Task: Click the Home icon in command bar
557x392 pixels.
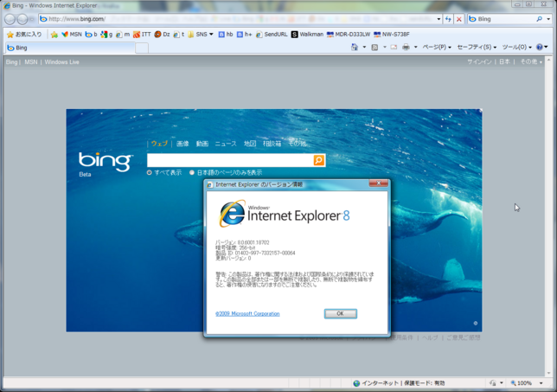Action: click(x=355, y=48)
